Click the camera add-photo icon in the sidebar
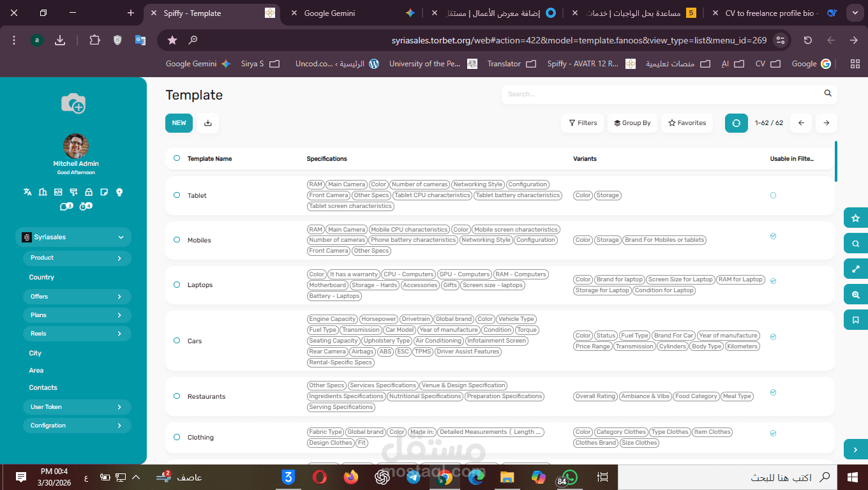The width and height of the screenshot is (868, 490). [x=73, y=103]
